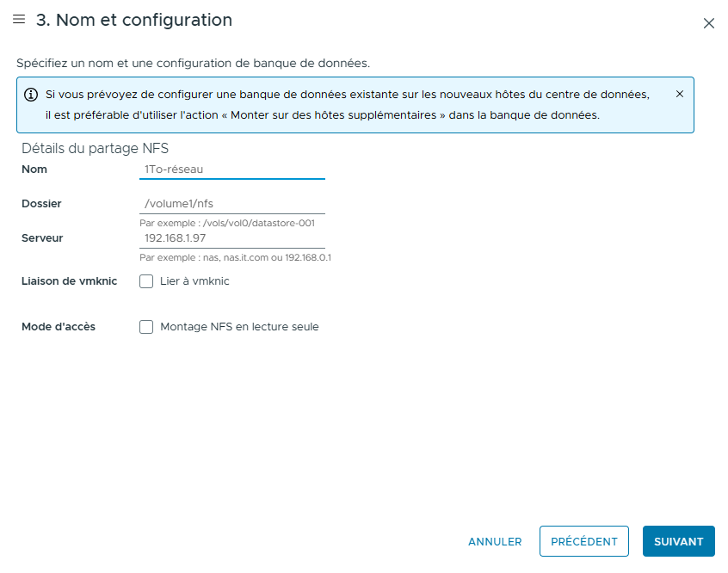Screen dimensions: 728x573
Task: Focus the Dossier field with /volume1/nfs
Action: pos(232,204)
